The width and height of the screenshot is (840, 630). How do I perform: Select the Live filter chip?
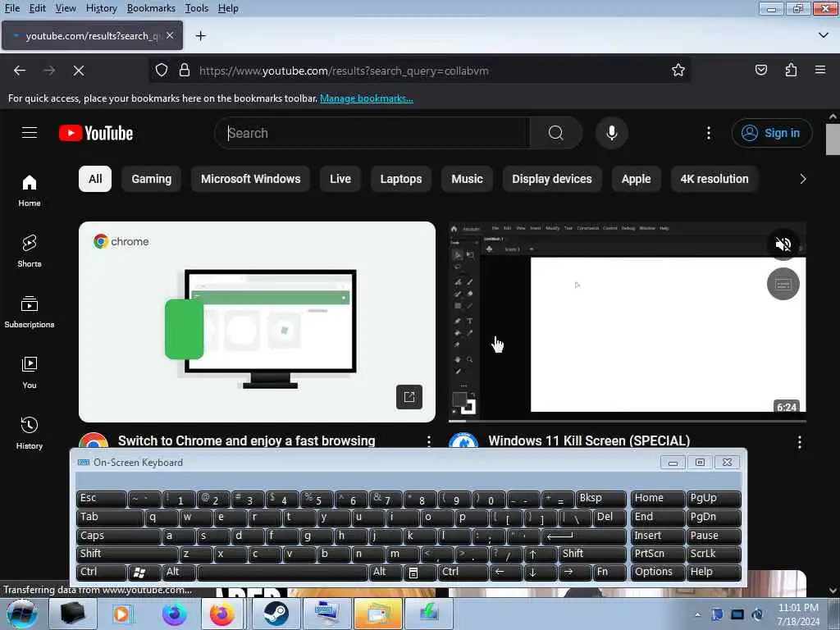pos(340,179)
